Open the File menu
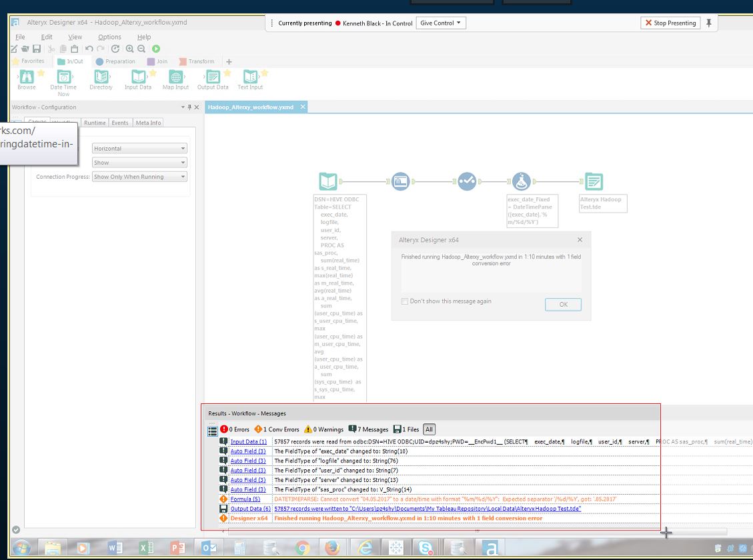Image resolution: width=753 pixels, height=560 pixels. click(x=20, y=37)
